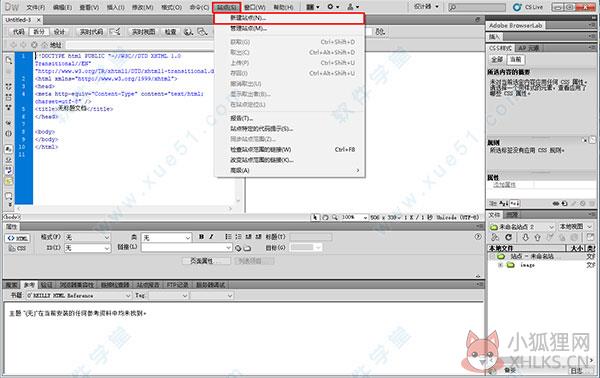This screenshot has height=378, width=600.
Task: Click the unordered list icon in Properties
Action: point(228,237)
